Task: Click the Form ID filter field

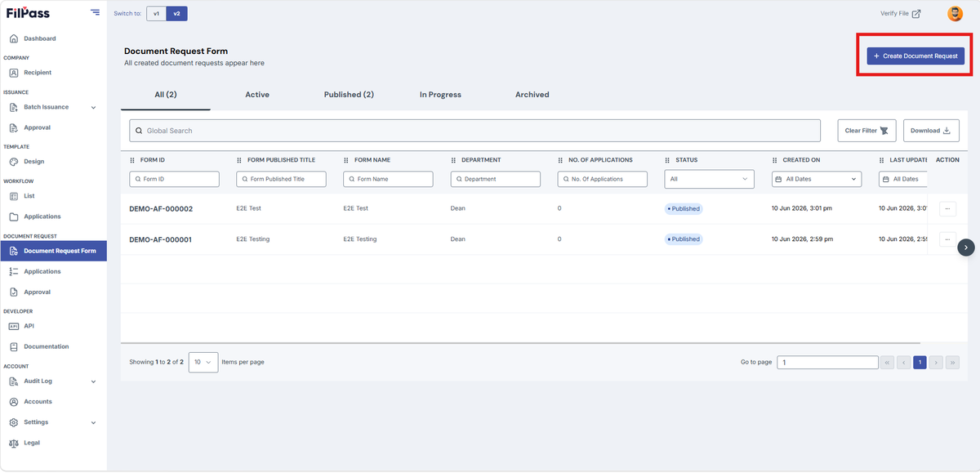Action: point(174,179)
